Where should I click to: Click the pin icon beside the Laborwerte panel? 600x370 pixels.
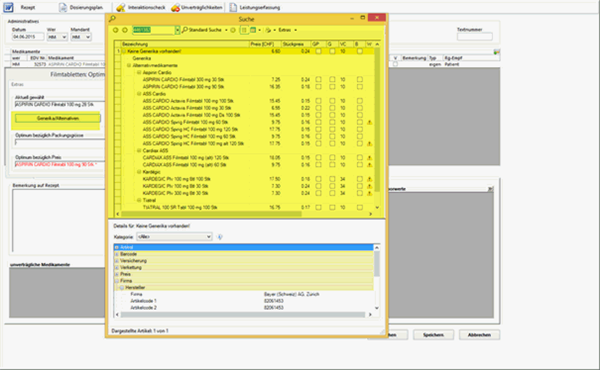tap(491, 189)
